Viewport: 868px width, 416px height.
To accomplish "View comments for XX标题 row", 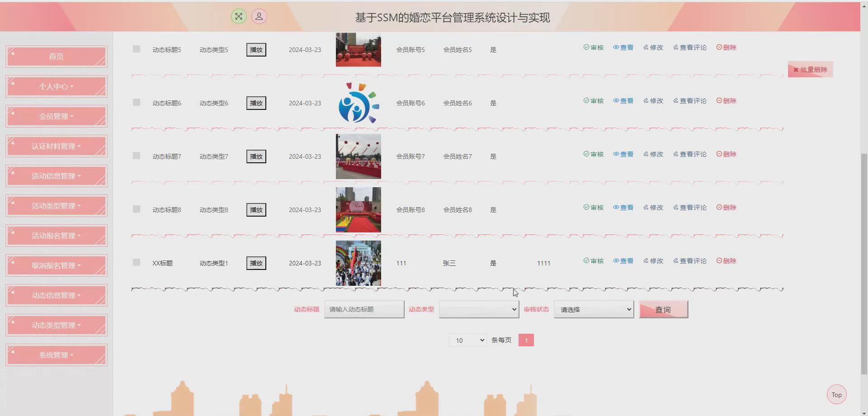I will click(690, 261).
